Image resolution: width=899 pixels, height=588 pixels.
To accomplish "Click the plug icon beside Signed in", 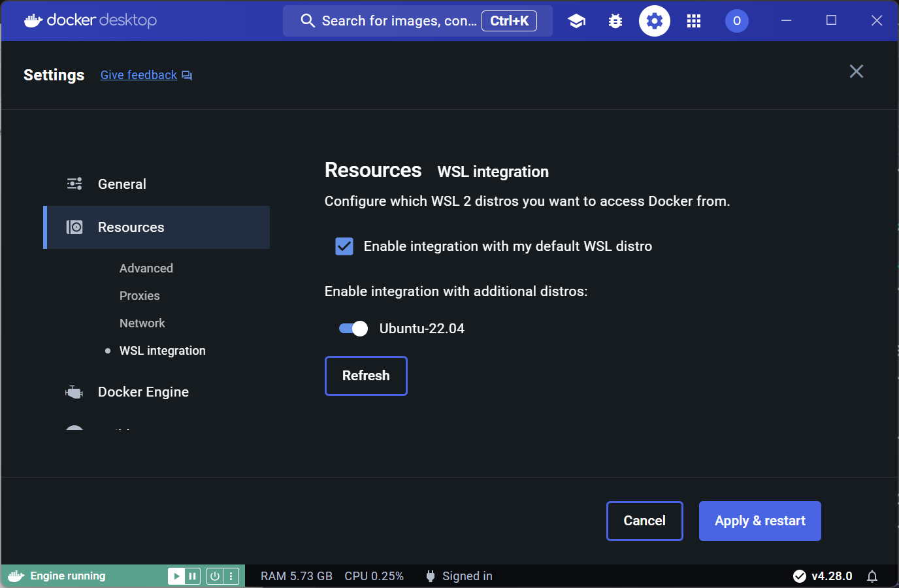I will (x=430, y=576).
